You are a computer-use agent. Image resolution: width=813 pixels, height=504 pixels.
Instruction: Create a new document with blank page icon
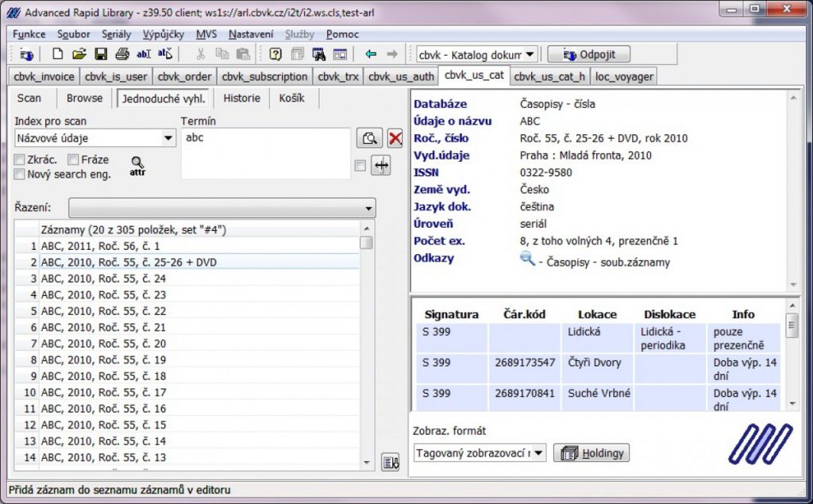pyautogui.click(x=57, y=54)
